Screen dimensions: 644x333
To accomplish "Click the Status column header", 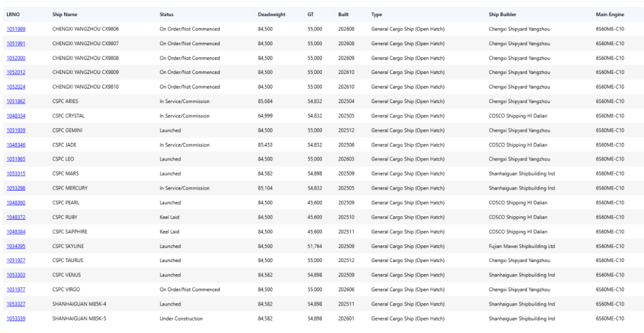I will click(167, 14).
